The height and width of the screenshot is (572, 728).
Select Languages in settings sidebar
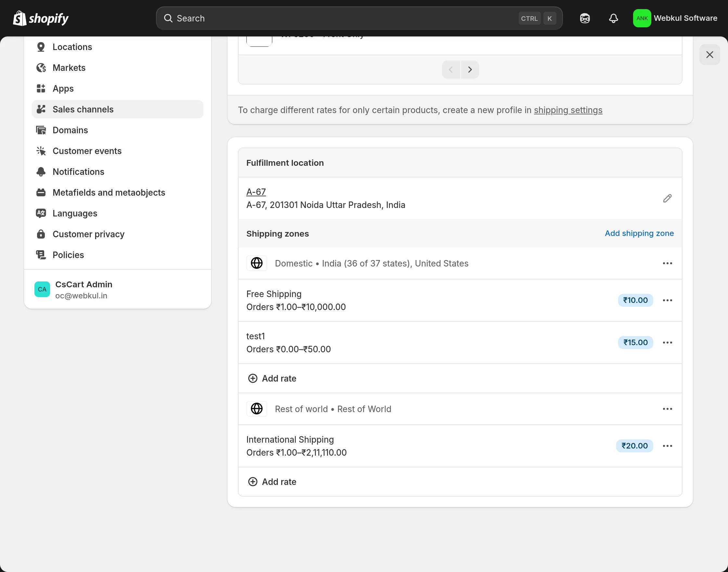(x=75, y=213)
